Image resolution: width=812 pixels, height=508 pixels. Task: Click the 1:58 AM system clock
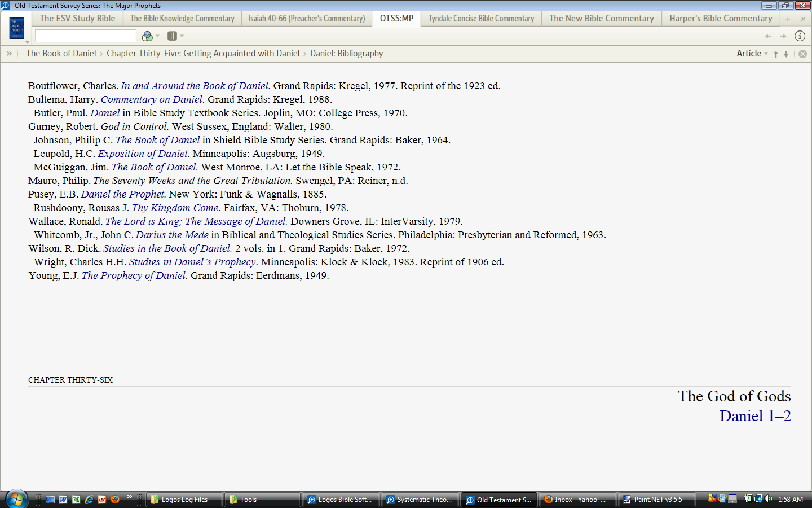click(791, 500)
